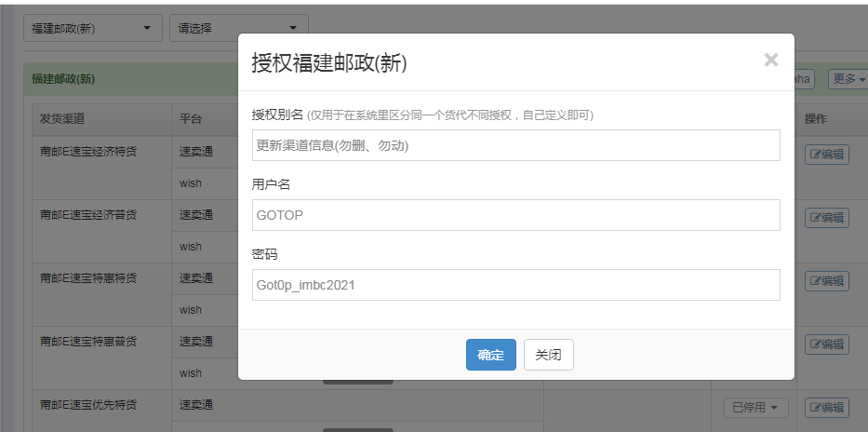Select 莆邮E速宝经济特货 channel name
The image size is (868, 432).
pos(88,152)
